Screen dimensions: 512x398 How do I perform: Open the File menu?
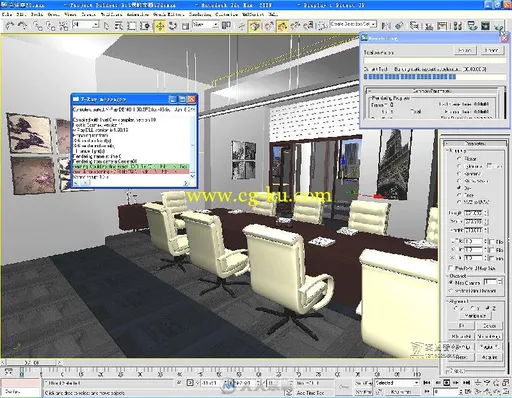click(7, 15)
